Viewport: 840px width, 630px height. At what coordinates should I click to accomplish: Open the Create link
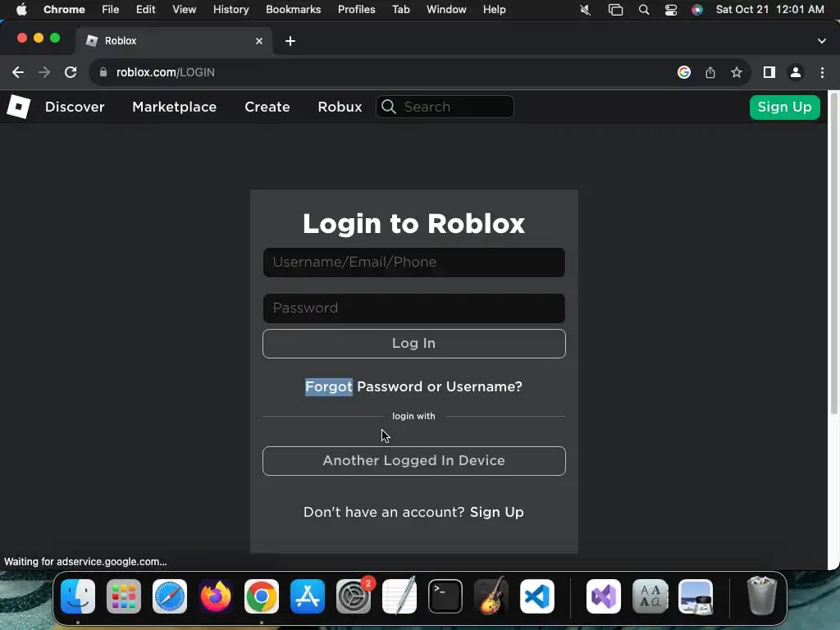267,107
